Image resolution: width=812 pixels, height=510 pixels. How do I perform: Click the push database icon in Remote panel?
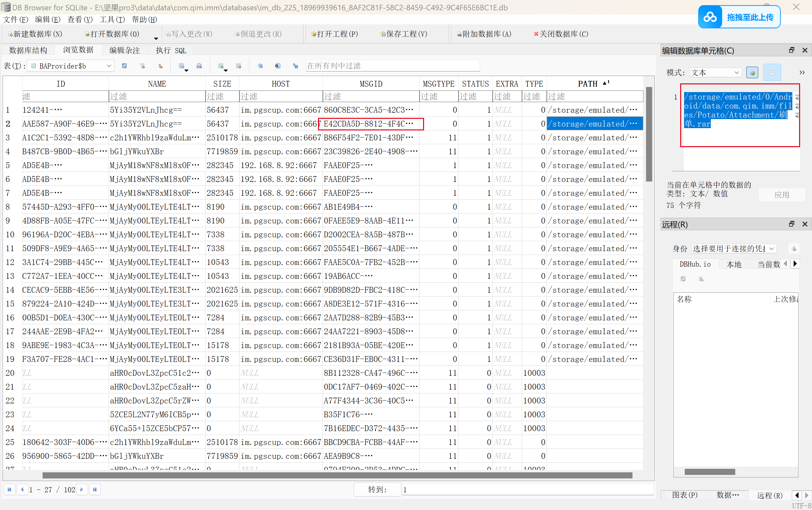[x=701, y=279]
